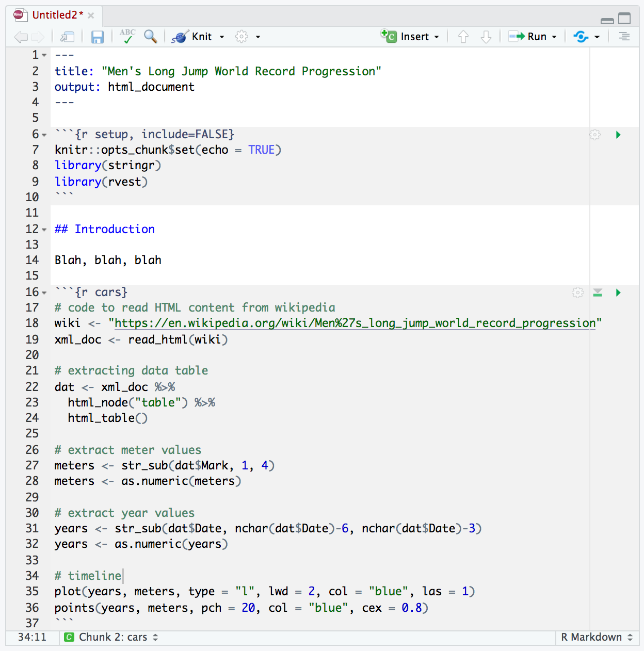Image resolution: width=644 pixels, height=651 pixels.
Task: Open setup chunk options gear
Action: 595,135
